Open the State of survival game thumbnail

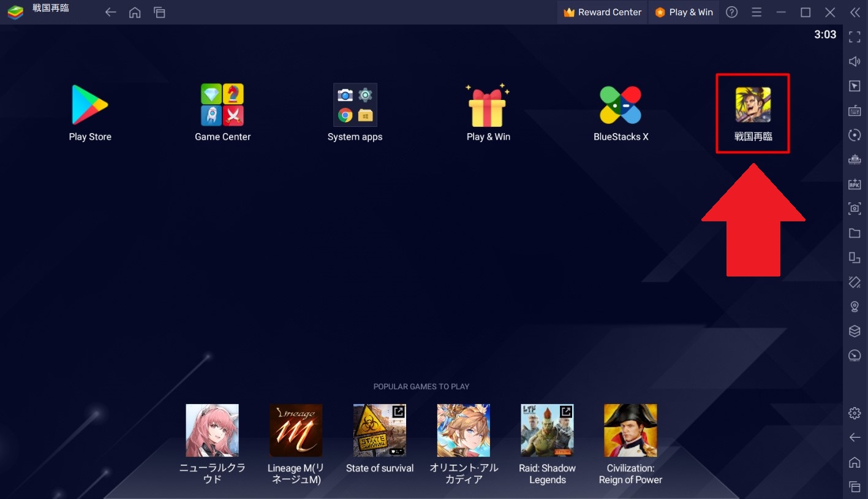[x=380, y=430]
